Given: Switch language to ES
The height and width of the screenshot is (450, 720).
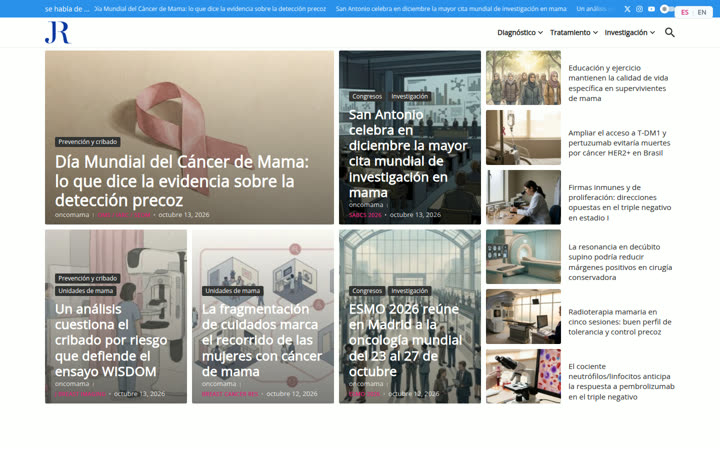Looking at the screenshot, I should 685,12.
